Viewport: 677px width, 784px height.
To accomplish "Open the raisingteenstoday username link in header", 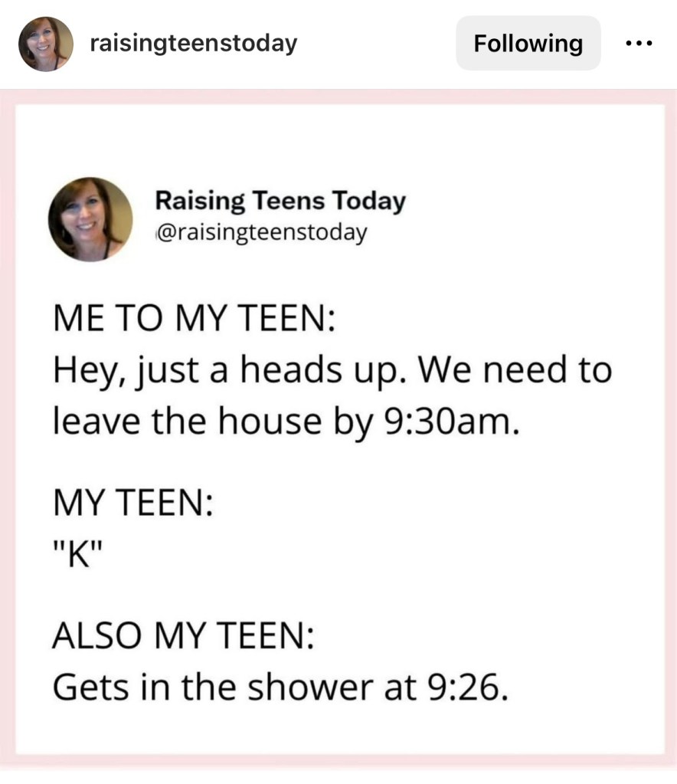I will click(193, 44).
